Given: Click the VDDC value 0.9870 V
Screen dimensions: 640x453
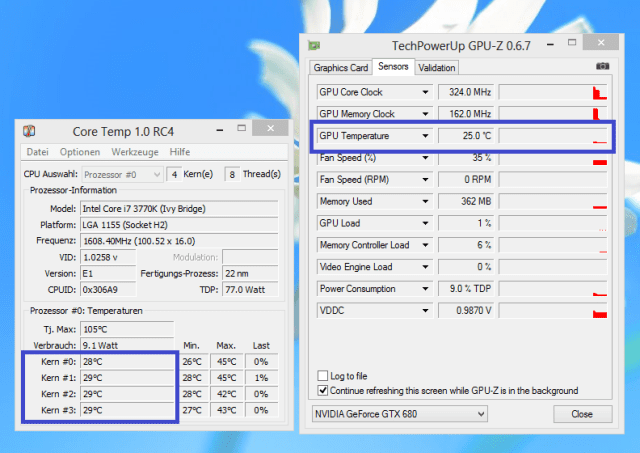Looking at the screenshot, I should (x=466, y=311).
